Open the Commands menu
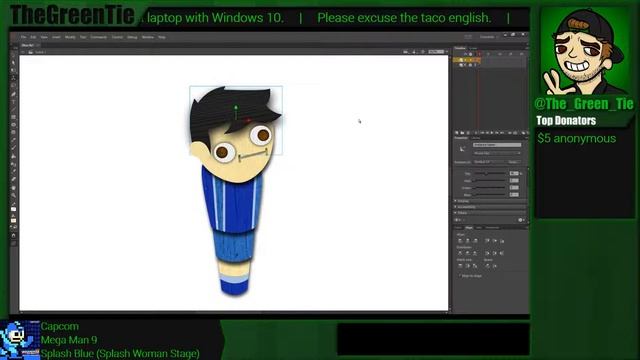The image size is (640, 360). [98, 37]
